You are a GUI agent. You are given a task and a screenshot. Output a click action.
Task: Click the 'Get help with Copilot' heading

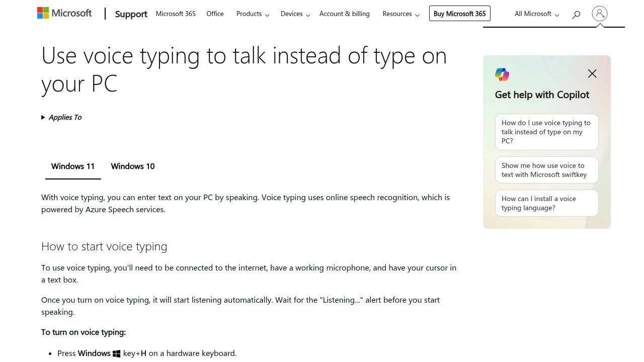click(x=542, y=95)
